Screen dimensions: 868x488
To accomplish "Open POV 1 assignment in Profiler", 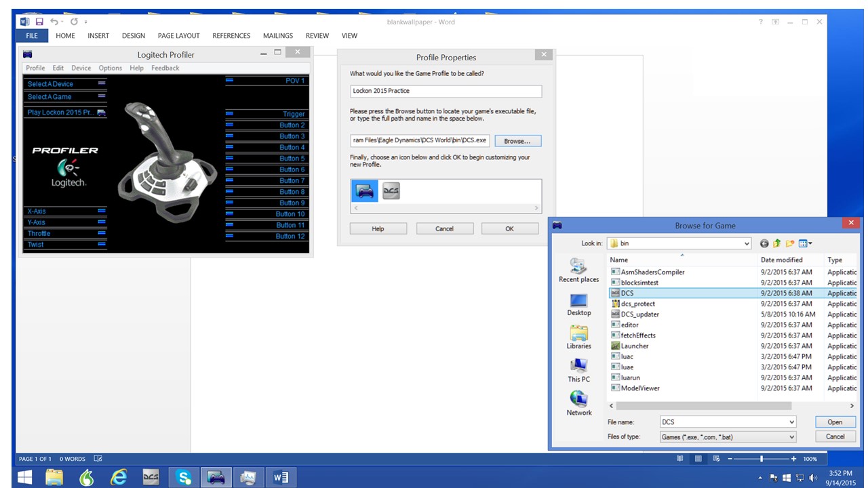I will click(266, 81).
